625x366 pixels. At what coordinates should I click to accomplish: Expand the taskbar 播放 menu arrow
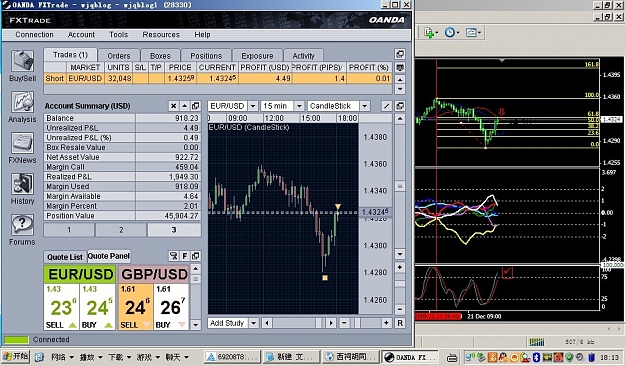tap(100, 357)
